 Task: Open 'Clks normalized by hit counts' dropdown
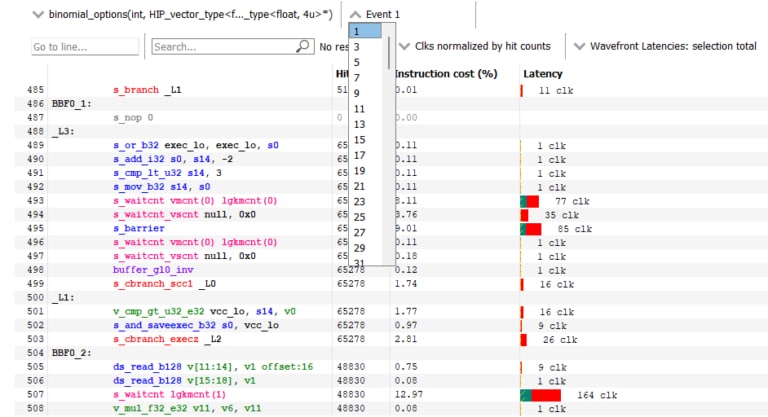point(475,46)
